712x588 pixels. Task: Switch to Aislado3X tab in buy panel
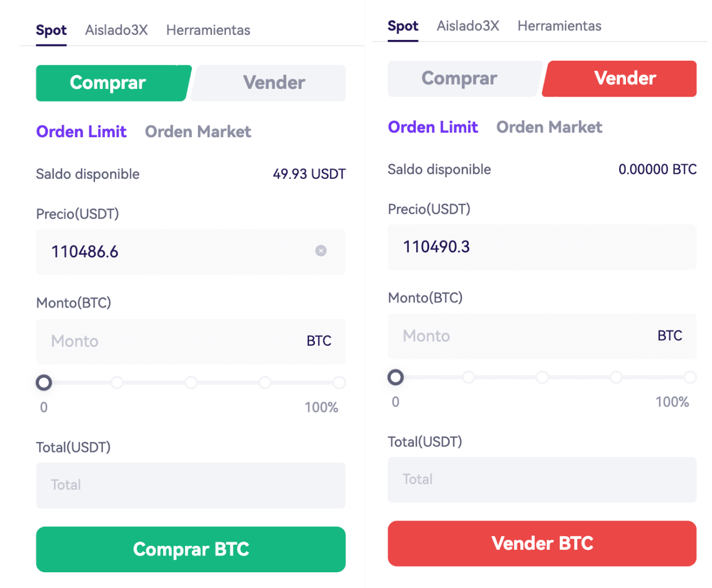click(116, 30)
